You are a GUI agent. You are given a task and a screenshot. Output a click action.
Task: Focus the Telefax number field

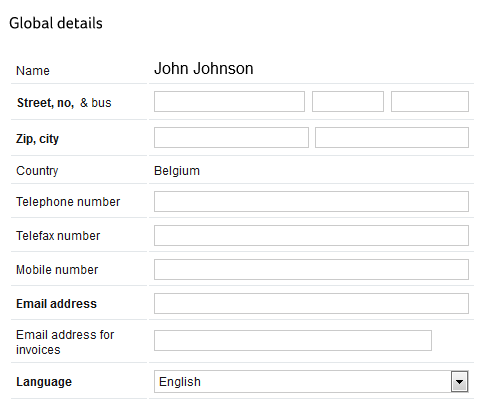(311, 235)
